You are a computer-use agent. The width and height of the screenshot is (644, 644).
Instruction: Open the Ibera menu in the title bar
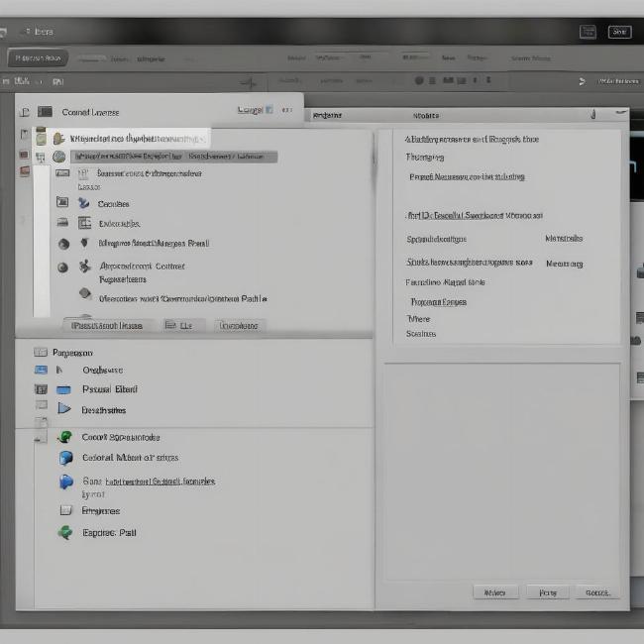pyautogui.click(x=44, y=32)
